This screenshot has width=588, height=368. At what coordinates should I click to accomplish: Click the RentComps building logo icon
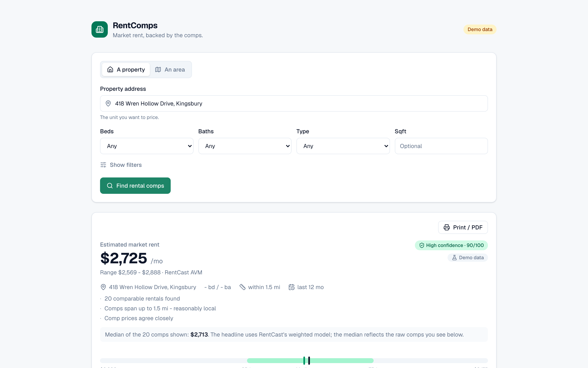(100, 29)
